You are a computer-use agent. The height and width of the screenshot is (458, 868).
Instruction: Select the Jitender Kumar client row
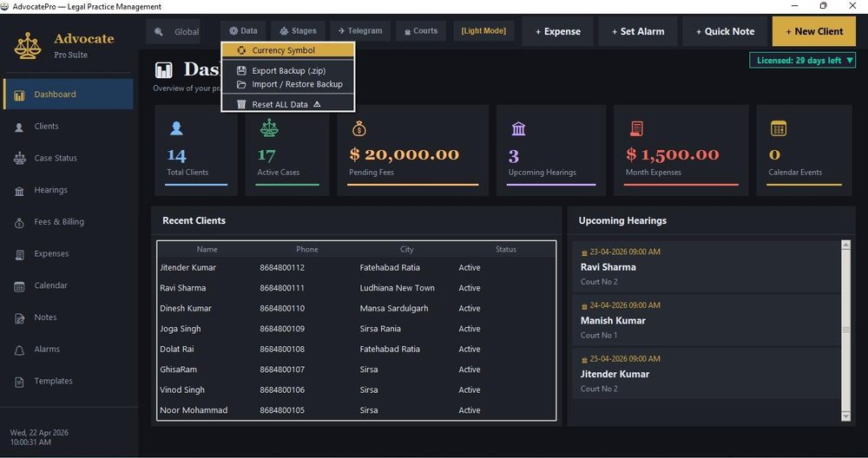pos(357,268)
